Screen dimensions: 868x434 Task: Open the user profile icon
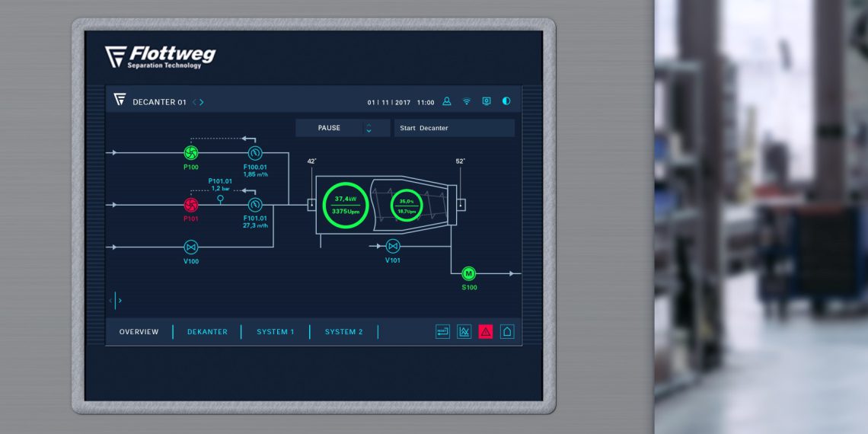(447, 101)
